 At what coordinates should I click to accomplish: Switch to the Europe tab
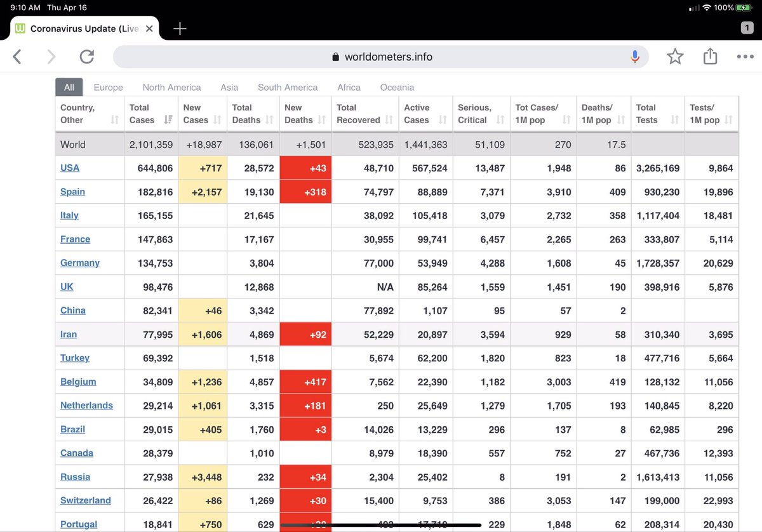(109, 88)
